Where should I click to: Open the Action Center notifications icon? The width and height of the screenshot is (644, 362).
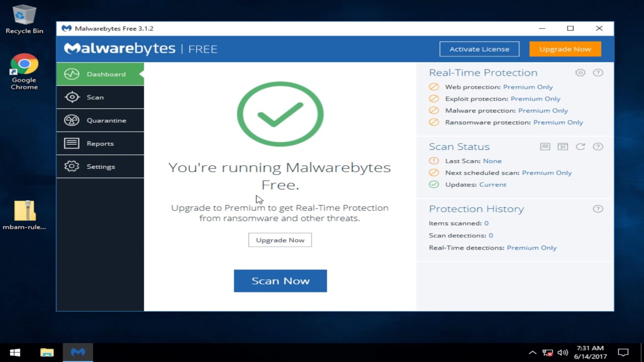pyautogui.click(x=623, y=352)
